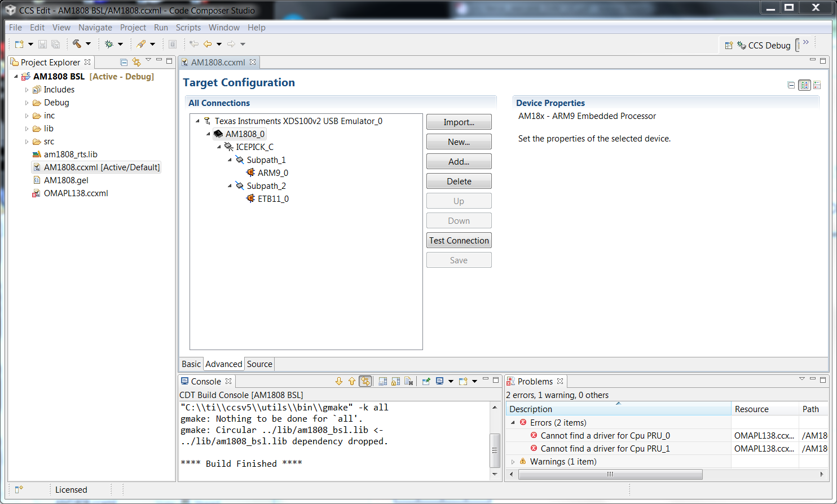Click the XDS100v2 USB Emulator connection icon
This screenshot has height=504, width=837.
(207, 121)
